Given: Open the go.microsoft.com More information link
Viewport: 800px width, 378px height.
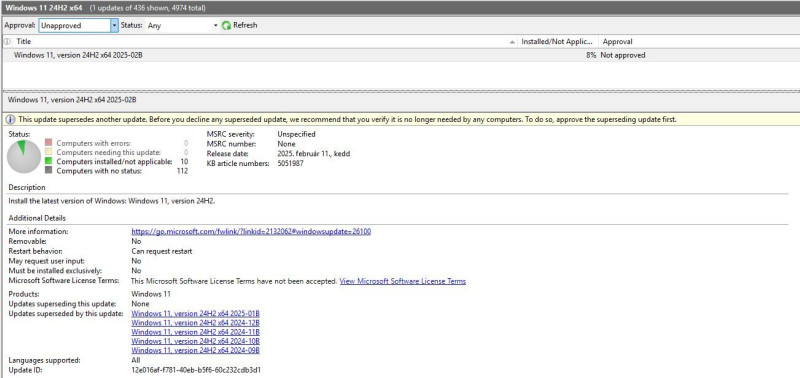Looking at the screenshot, I should [251, 232].
